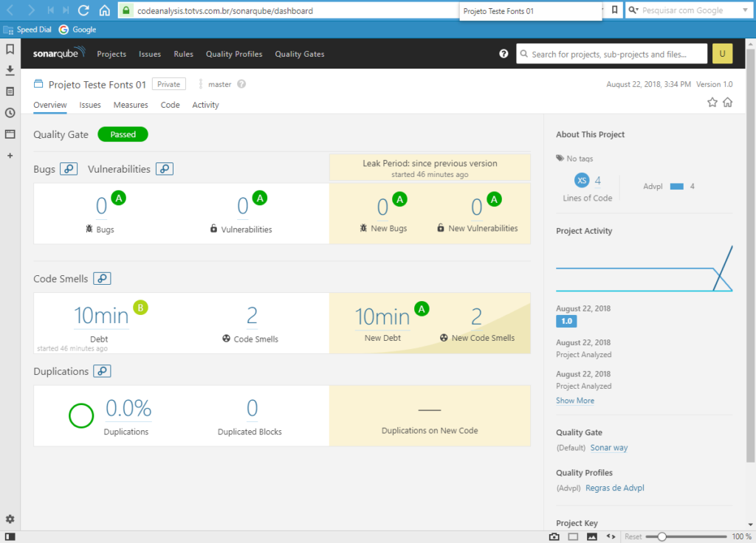
Task: Click the New Code Smells count of 2
Action: pyautogui.click(x=476, y=317)
